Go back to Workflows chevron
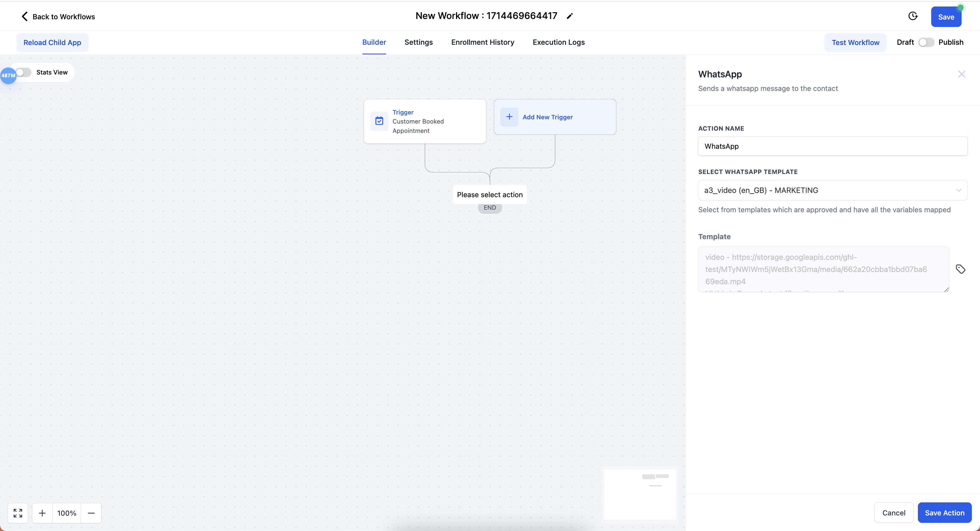This screenshot has width=980, height=531. (x=25, y=16)
